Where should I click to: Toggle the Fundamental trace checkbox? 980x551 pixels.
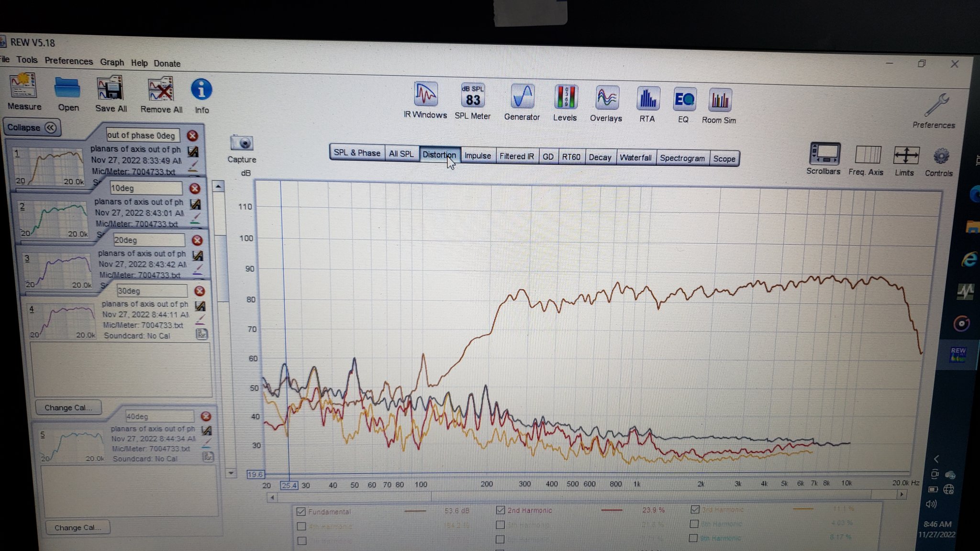[301, 511]
